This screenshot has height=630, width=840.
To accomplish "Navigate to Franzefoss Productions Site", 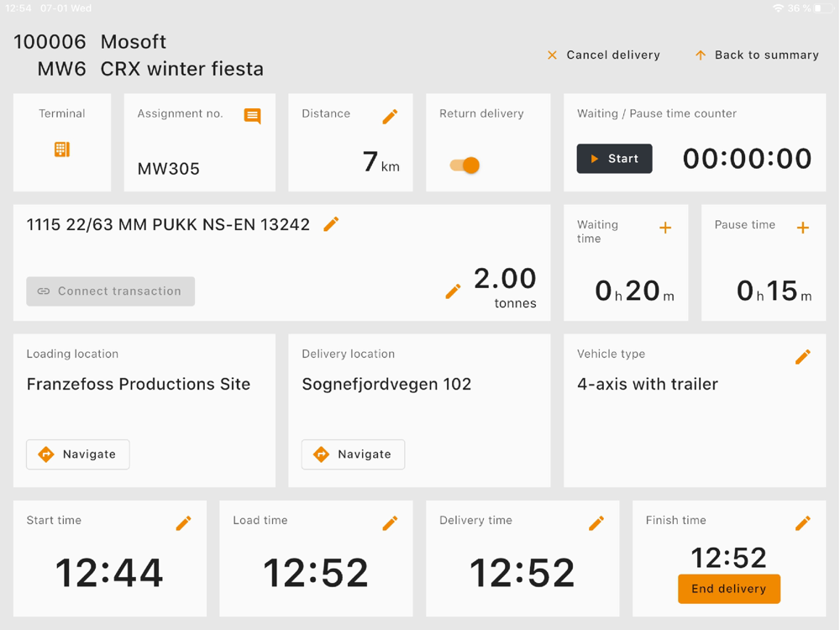I will pos(78,454).
